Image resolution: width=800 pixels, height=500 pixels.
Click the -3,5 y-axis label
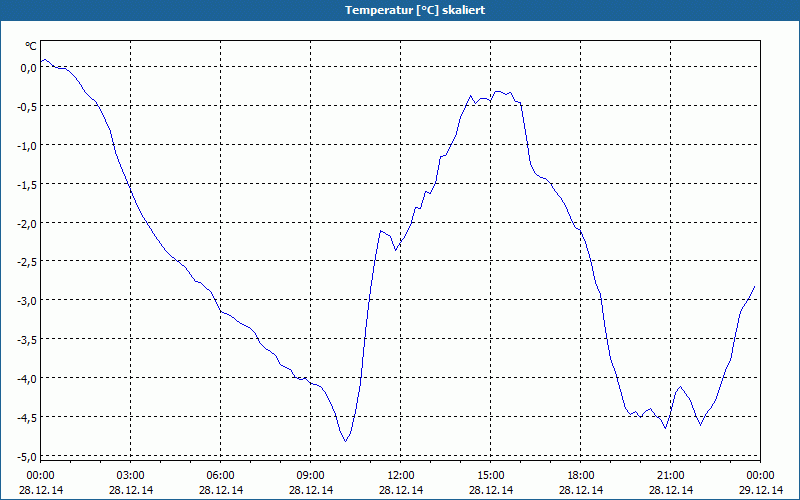[x=26, y=339]
